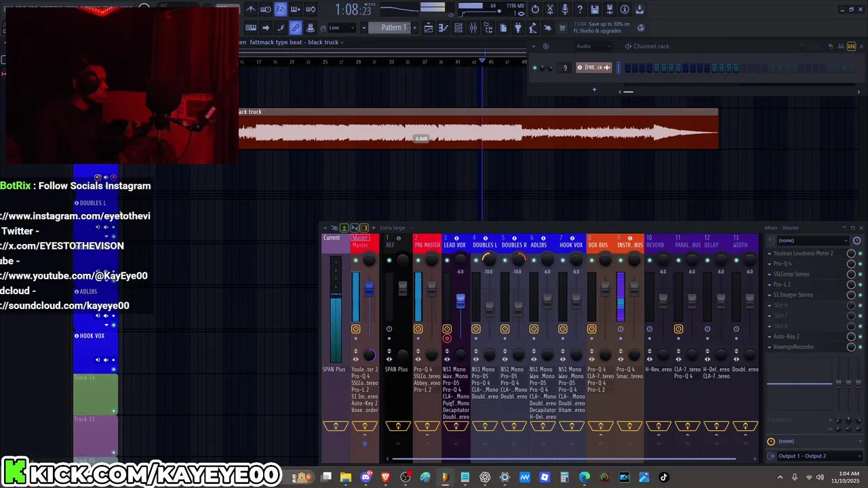Click the metronome icon

(250, 9)
